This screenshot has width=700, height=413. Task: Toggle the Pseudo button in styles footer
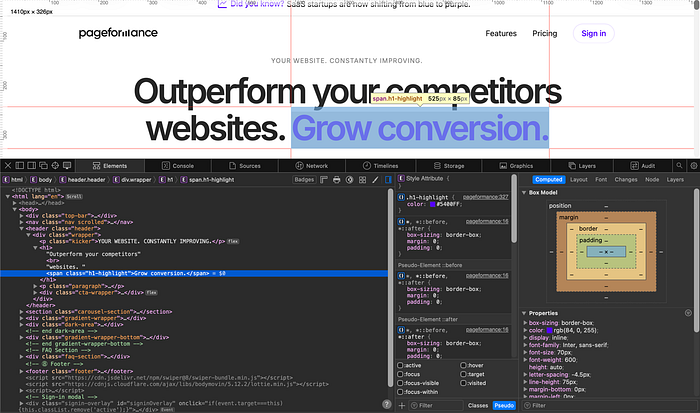504,405
